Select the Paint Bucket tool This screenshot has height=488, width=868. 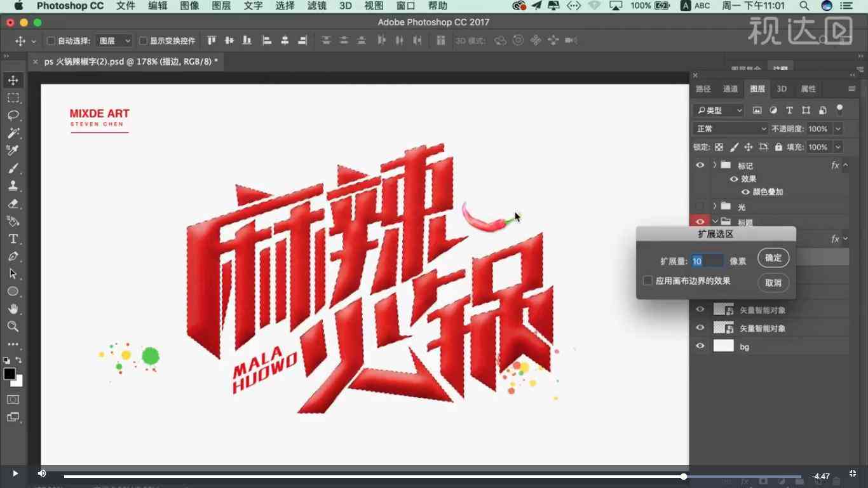click(13, 221)
